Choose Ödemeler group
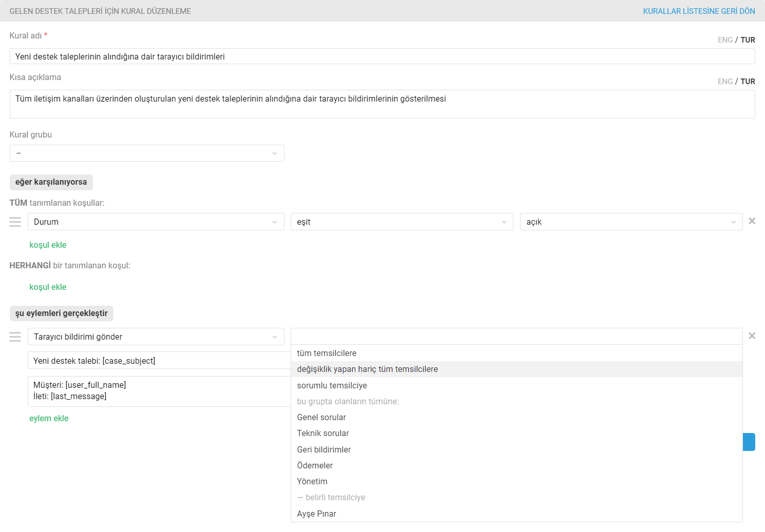The width and height of the screenshot is (765, 532). (x=517, y=465)
